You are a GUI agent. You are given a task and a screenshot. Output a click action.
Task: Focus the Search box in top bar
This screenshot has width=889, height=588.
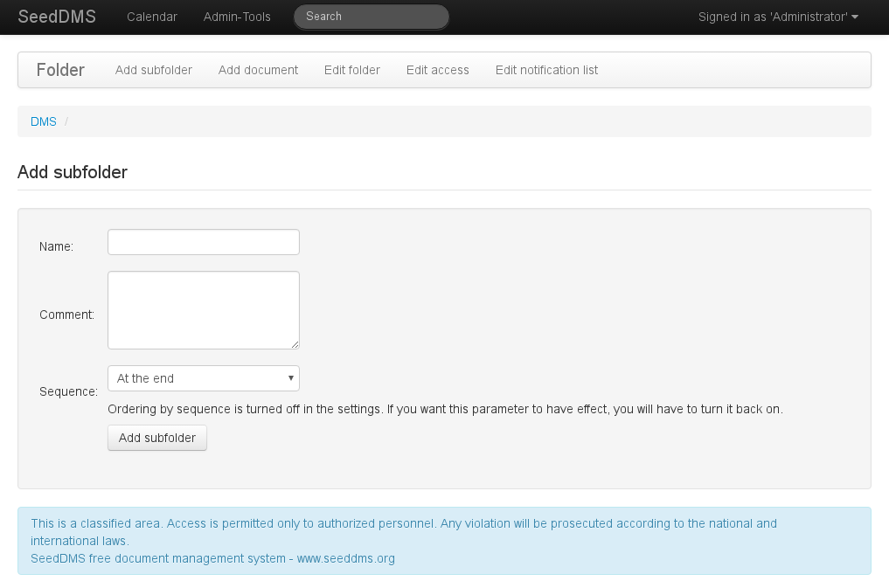pyautogui.click(x=371, y=17)
